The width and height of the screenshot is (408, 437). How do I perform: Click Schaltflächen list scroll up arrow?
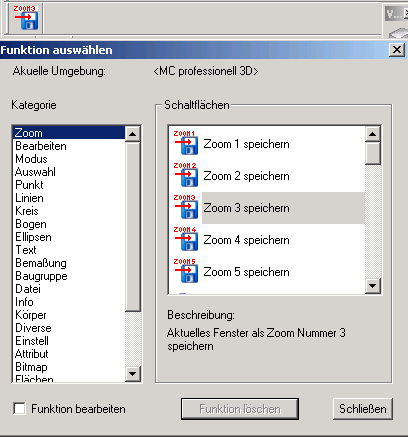373,134
